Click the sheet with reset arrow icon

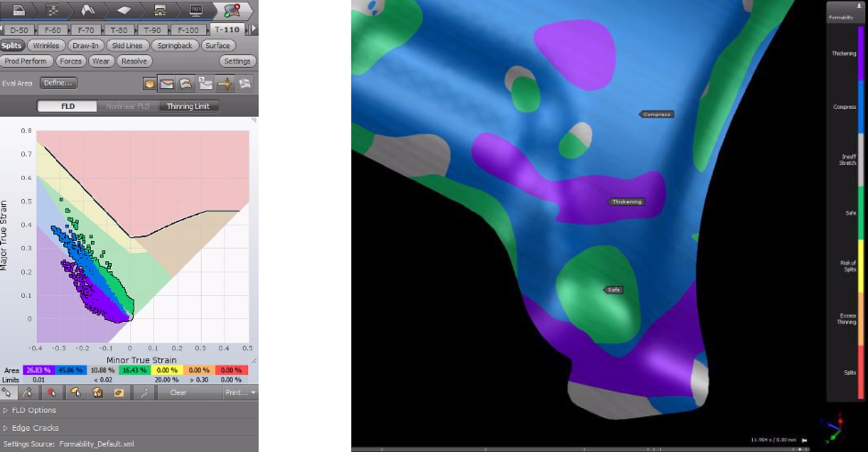[205, 84]
